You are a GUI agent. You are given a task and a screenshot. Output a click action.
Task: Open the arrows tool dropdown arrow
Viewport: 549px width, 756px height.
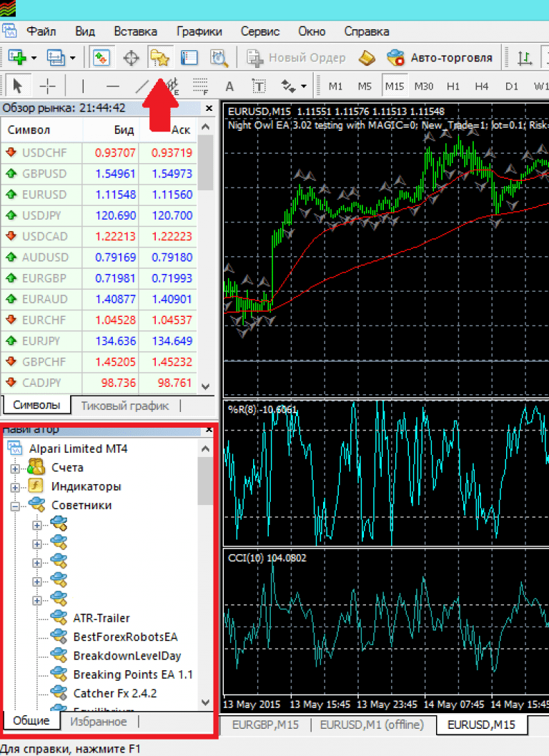pyautogui.click(x=304, y=87)
